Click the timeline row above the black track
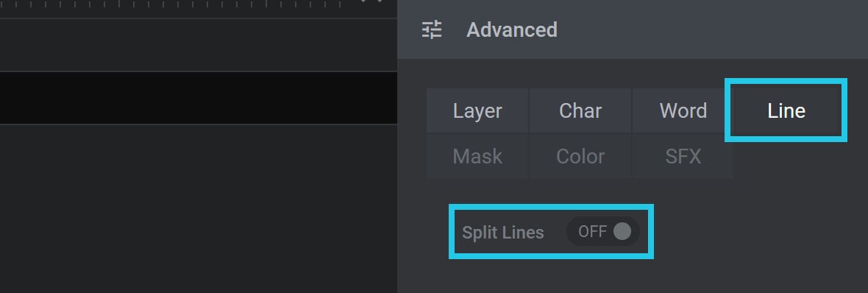Image resolution: width=868 pixels, height=293 pixels. [x=199, y=45]
